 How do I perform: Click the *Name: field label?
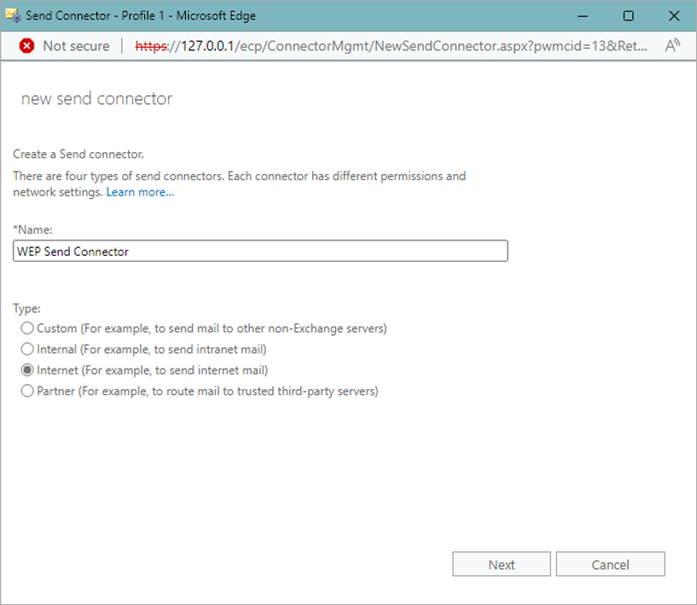(x=32, y=230)
